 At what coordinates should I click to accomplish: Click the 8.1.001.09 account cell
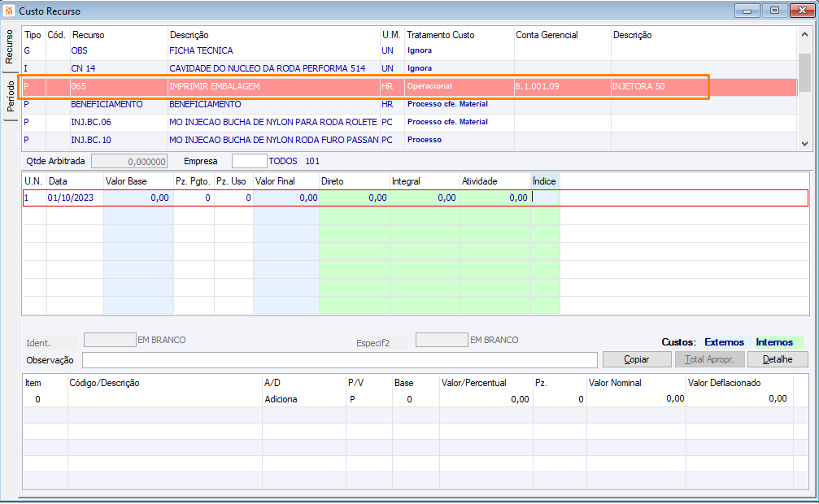pyautogui.click(x=562, y=86)
